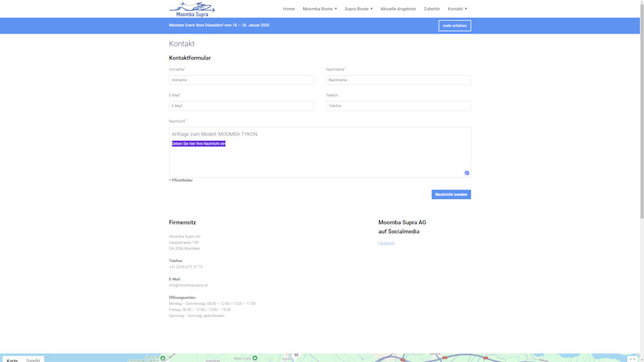644x362 pixels.
Task: Open the Zubehör page
Action: point(431,9)
